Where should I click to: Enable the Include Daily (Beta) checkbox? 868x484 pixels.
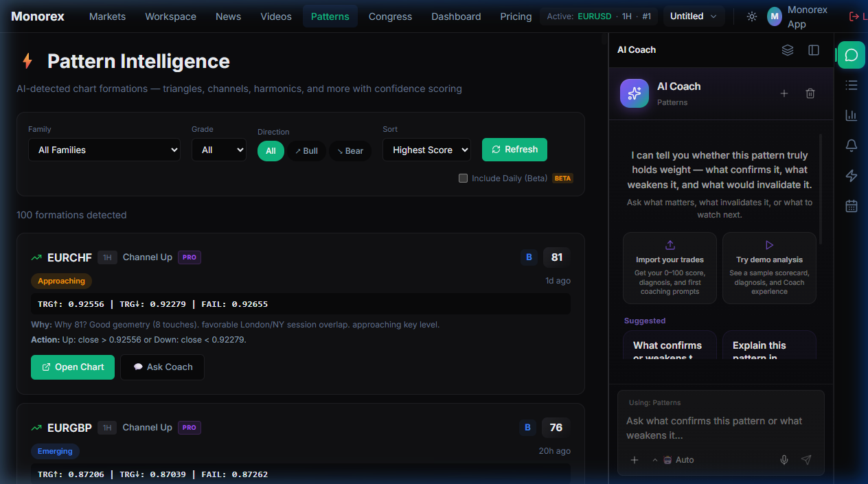click(x=464, y=178)
